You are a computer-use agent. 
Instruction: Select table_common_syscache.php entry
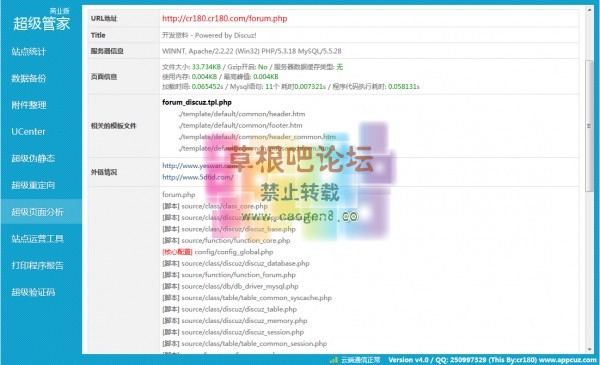pyautogui.click(x=247, y=298)
